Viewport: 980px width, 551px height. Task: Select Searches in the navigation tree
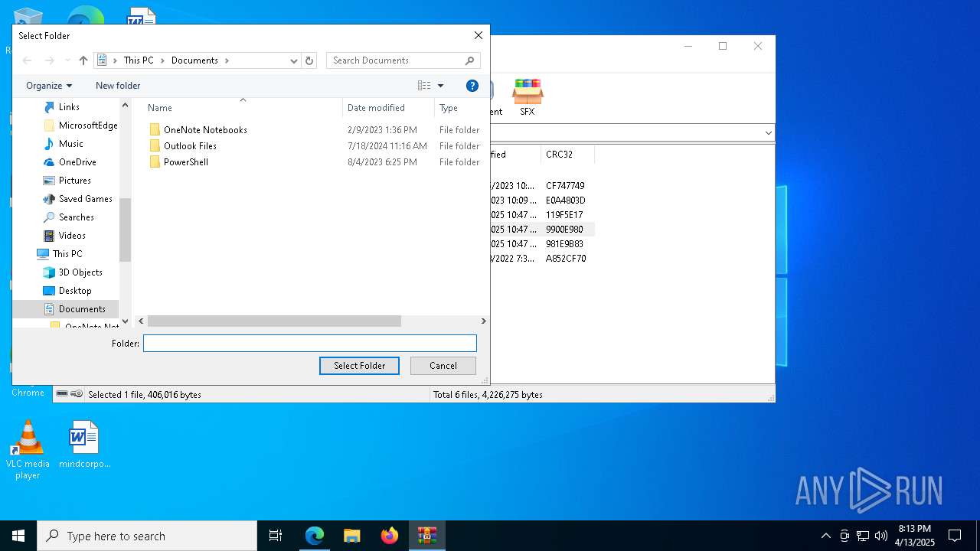(x=77, y=217)
